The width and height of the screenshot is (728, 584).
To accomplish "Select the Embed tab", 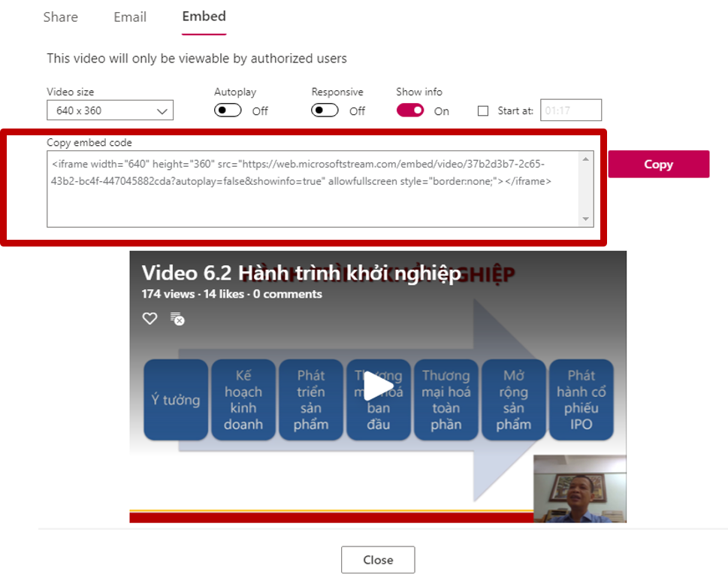I will (204, 17).
